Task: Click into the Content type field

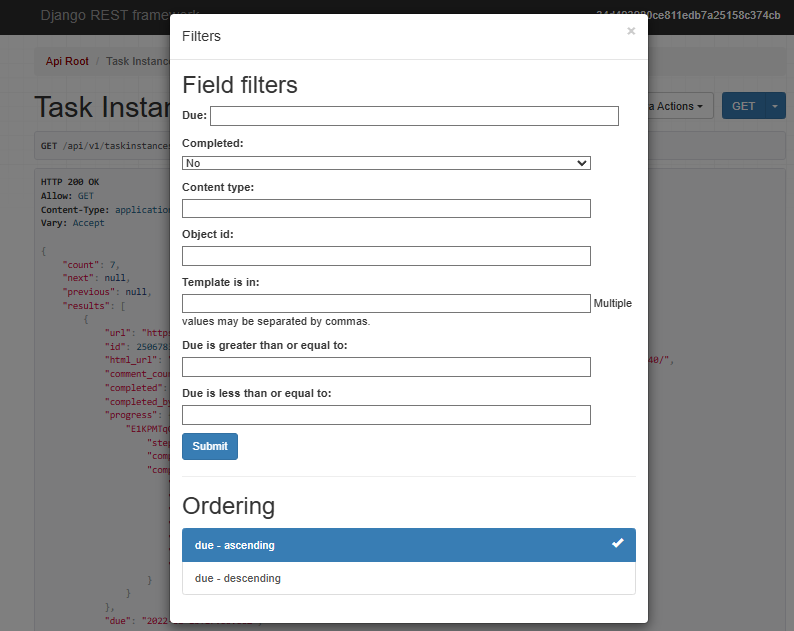Action: click(x=386, y=208)
